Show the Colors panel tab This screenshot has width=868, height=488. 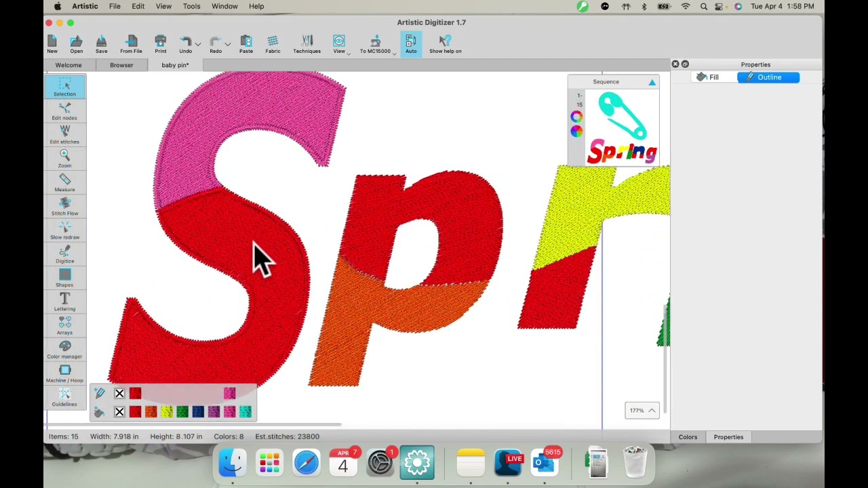688,437
